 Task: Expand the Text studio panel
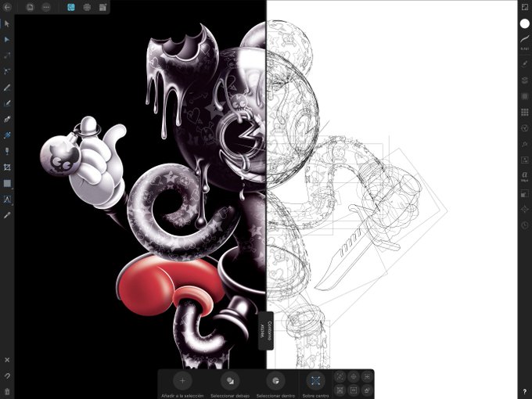524,177
